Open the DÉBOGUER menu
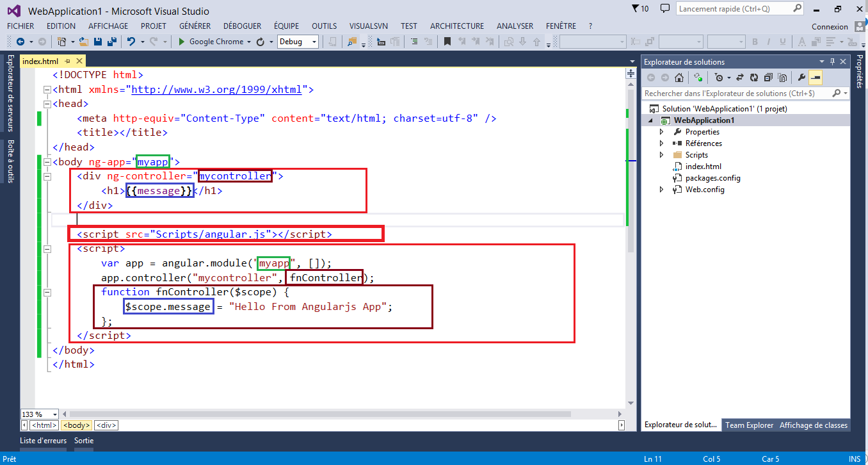 point(242,26)
